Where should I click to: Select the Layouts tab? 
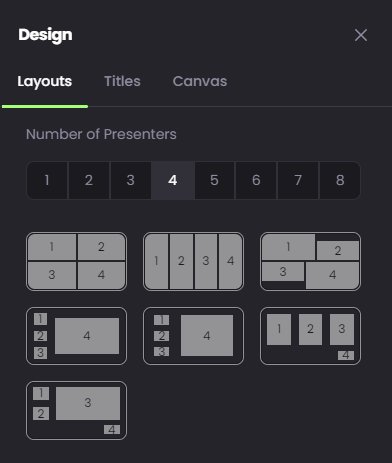click(x=45, y=82)
